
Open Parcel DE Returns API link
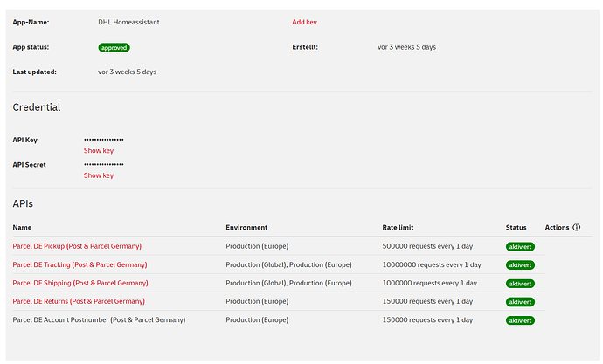(79, 301)
